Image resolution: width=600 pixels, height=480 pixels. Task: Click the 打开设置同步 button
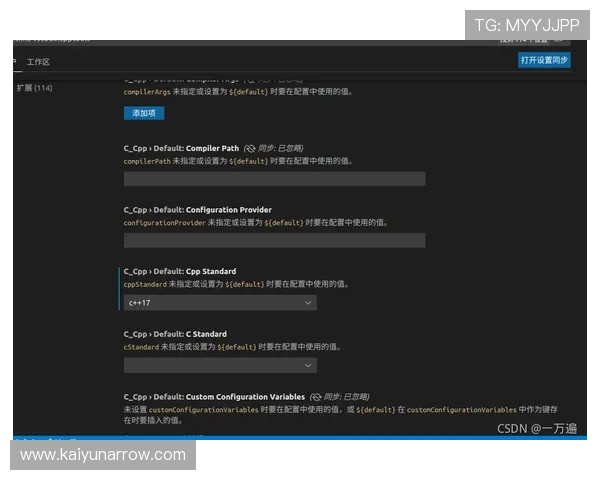[x=544, y=61]
